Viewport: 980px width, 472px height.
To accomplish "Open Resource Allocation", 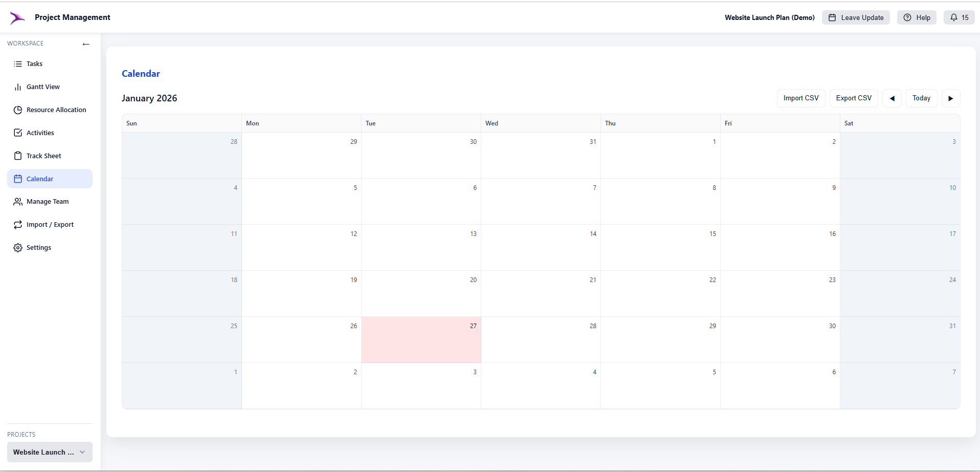I will pos(56,110).
